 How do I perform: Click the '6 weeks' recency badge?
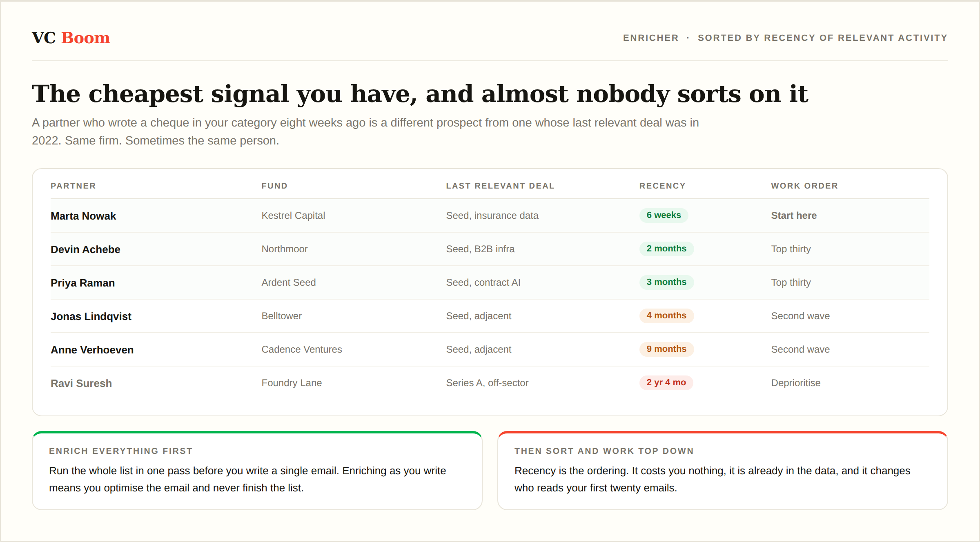point(664,215)
